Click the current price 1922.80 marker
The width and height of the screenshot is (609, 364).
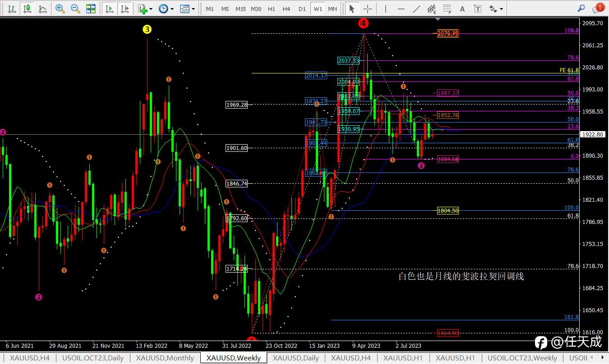click(592, 134)
